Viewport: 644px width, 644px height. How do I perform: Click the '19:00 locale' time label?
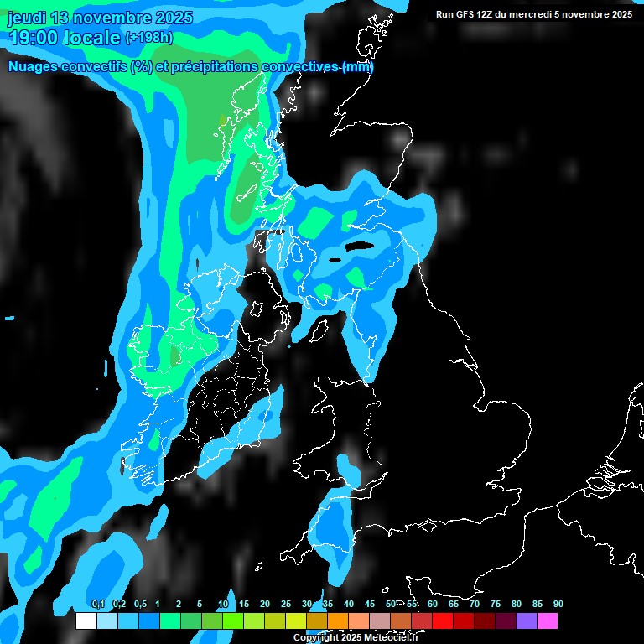point(64,38)
